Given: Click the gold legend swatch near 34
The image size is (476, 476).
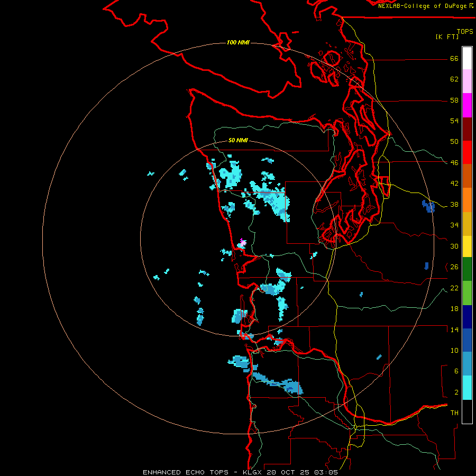Looking at the screenshot, I should coord(467,224).
